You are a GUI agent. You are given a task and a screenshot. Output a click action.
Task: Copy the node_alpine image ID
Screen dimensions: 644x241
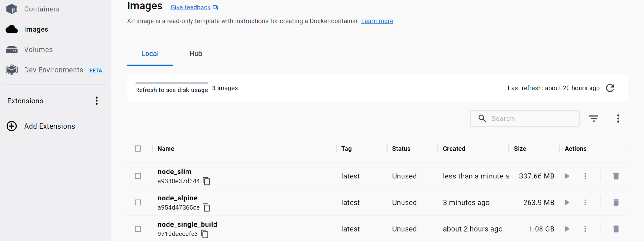pyautogui.click(x=206, y=207)
